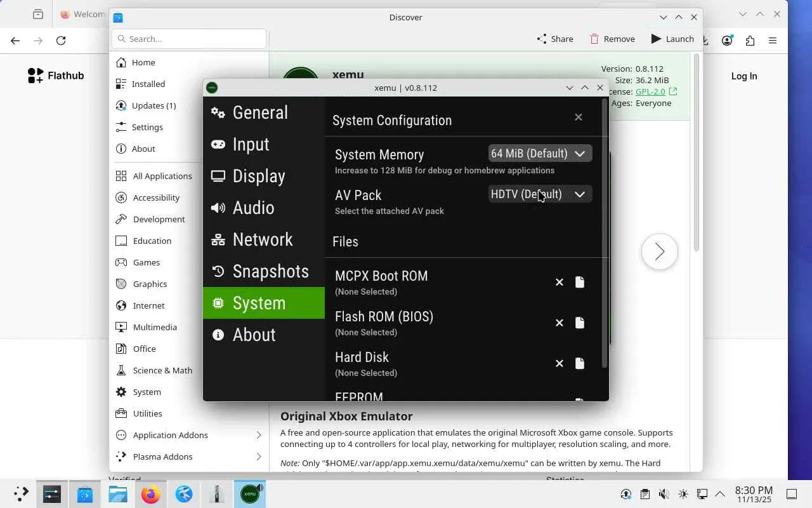The height and width of the screenshot is (508, 812).
Task: Open Installed apps in Discover
Action: point(189,84)
